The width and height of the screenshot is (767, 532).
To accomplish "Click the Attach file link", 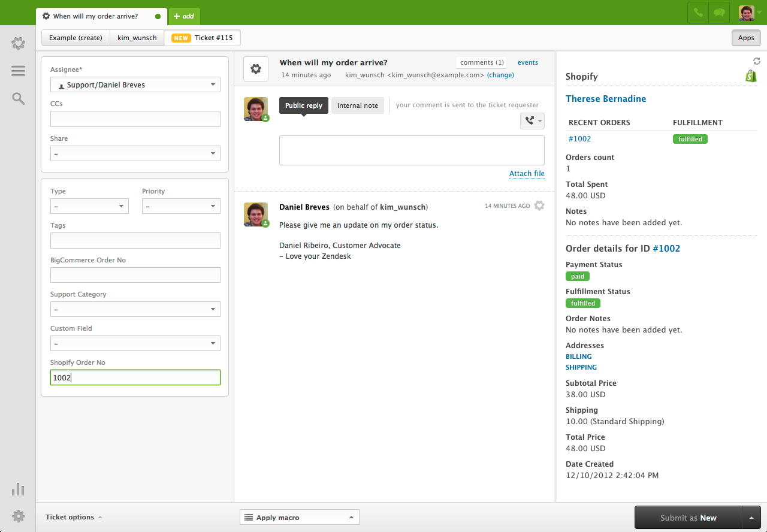I will (x=527, y=174).
